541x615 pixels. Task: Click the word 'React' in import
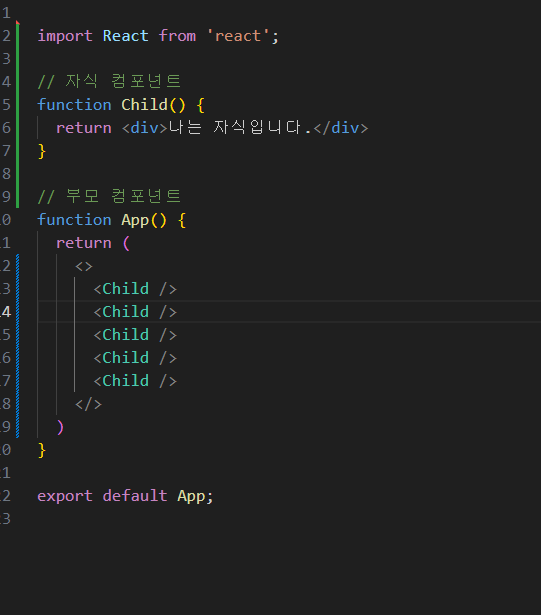point(126,36)
